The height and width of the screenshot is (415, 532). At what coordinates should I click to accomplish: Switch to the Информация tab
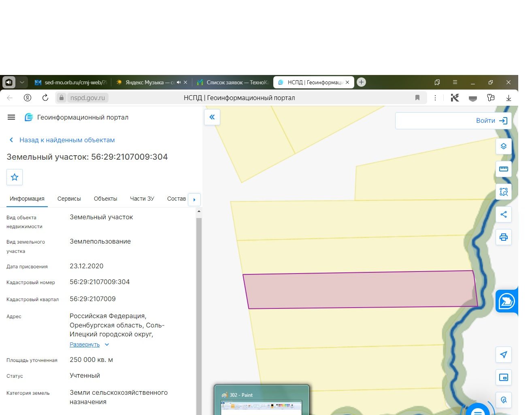point(27,199)
